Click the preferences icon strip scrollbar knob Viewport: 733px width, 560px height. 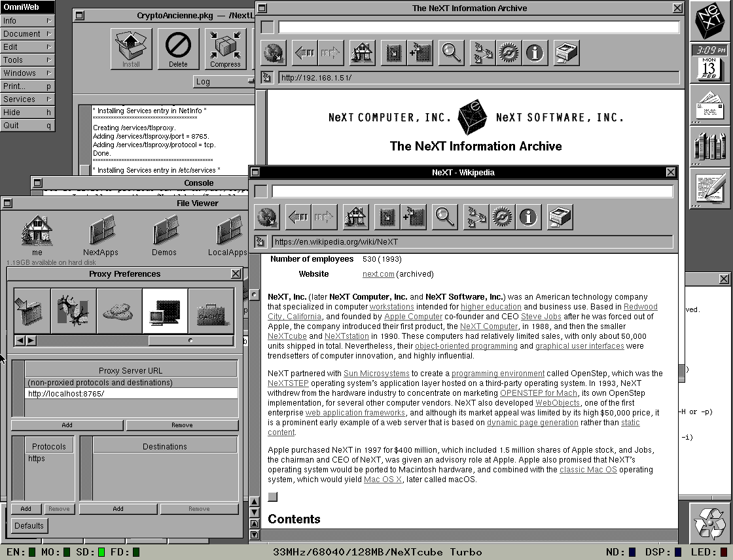pyautogui.click(x=190, y=340)
